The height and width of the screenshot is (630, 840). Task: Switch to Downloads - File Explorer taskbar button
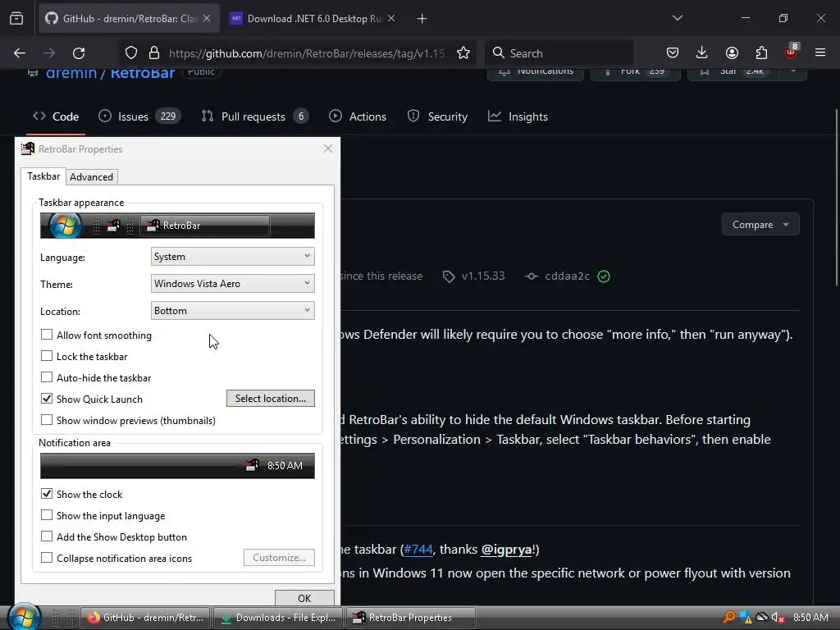click(x=279, y=618)
